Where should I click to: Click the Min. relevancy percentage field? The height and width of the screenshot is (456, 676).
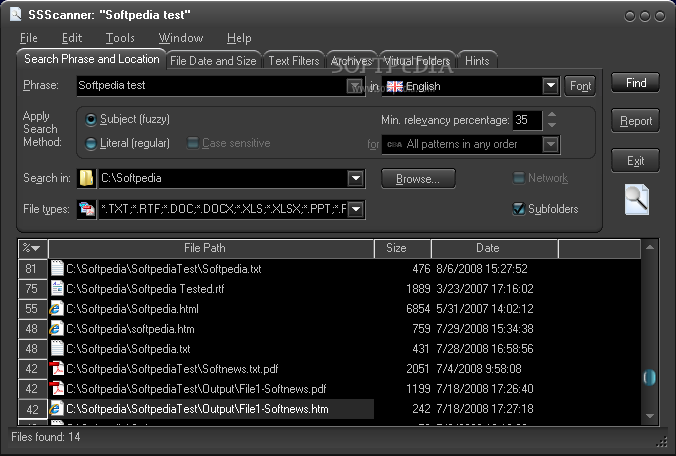click(x=527, y=120)
